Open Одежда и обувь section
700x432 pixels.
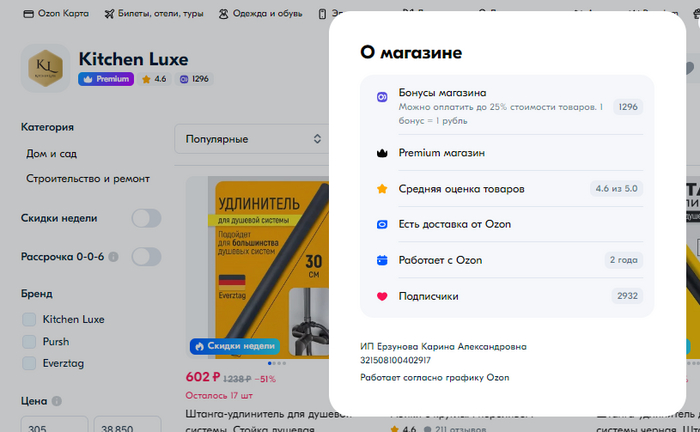[x=261, y=14]
